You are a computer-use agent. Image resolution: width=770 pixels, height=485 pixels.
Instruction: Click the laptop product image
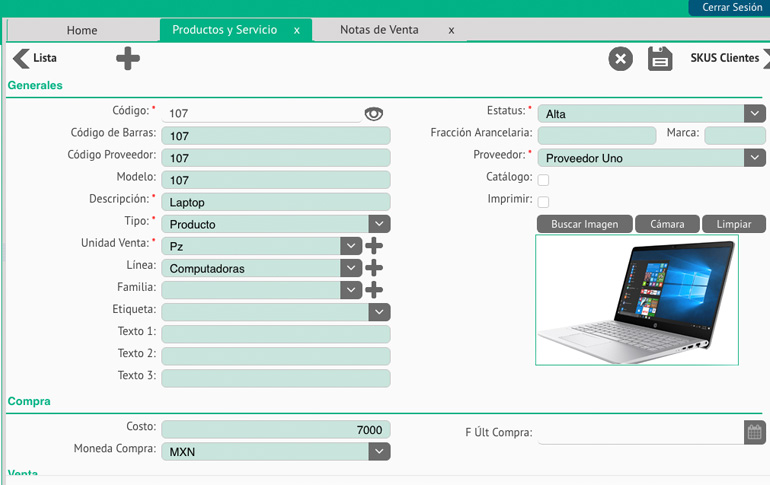coord(637,300)
